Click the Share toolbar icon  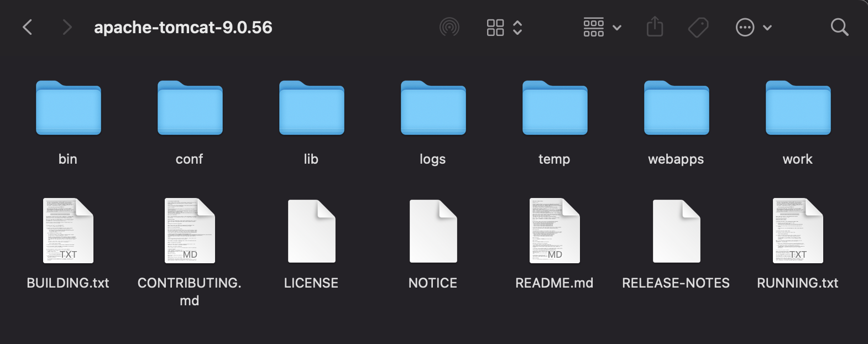tap(655, 27)
